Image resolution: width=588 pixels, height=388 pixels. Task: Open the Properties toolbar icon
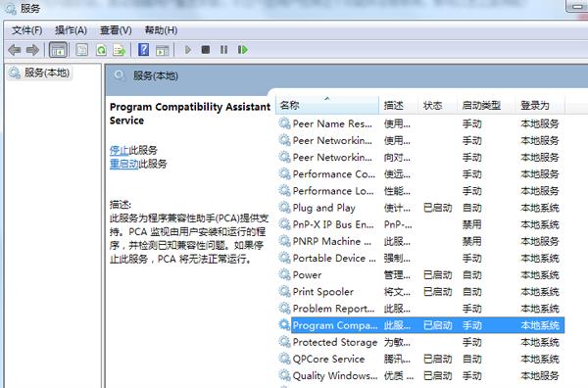point(81,50)
